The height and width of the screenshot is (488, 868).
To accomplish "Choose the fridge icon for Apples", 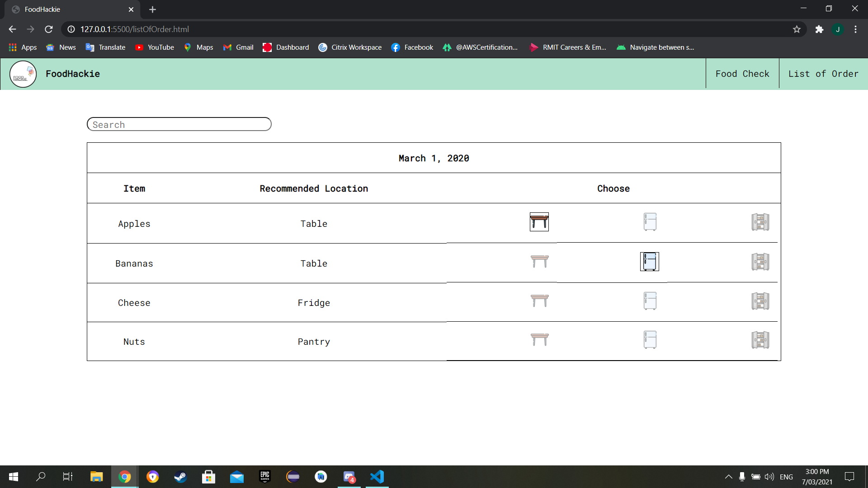I will click(650, 222).
